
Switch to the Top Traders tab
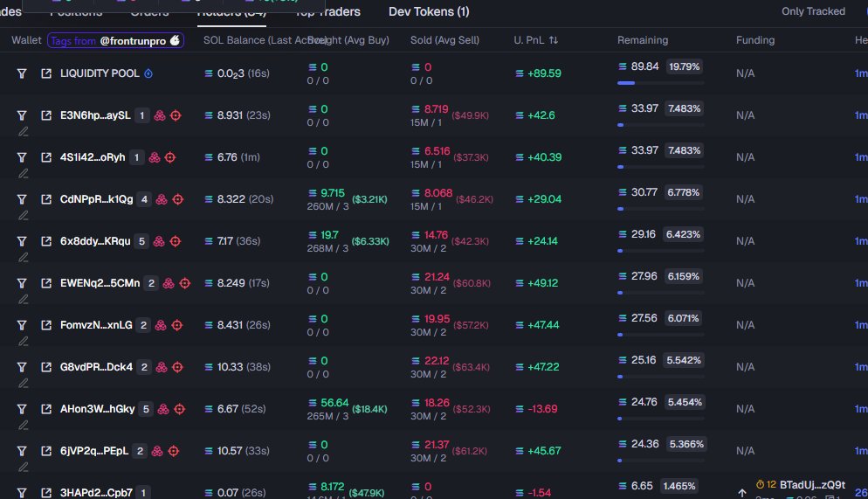pyautogui.click(x=327, y=11)
